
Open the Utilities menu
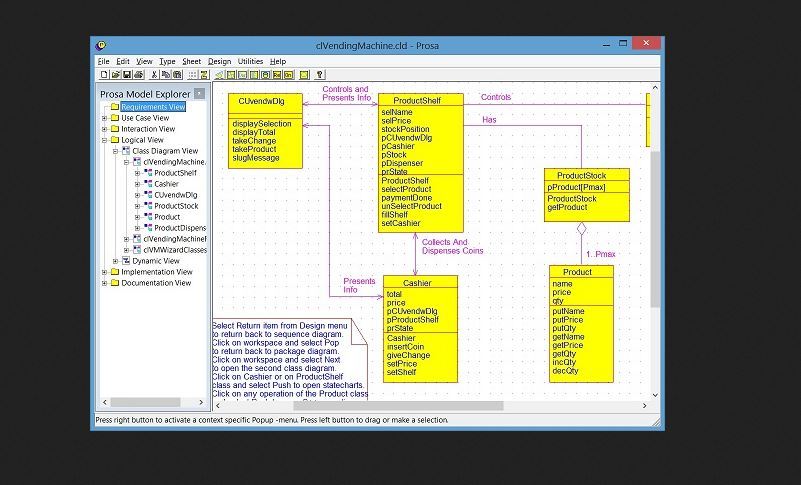point(250,61)
